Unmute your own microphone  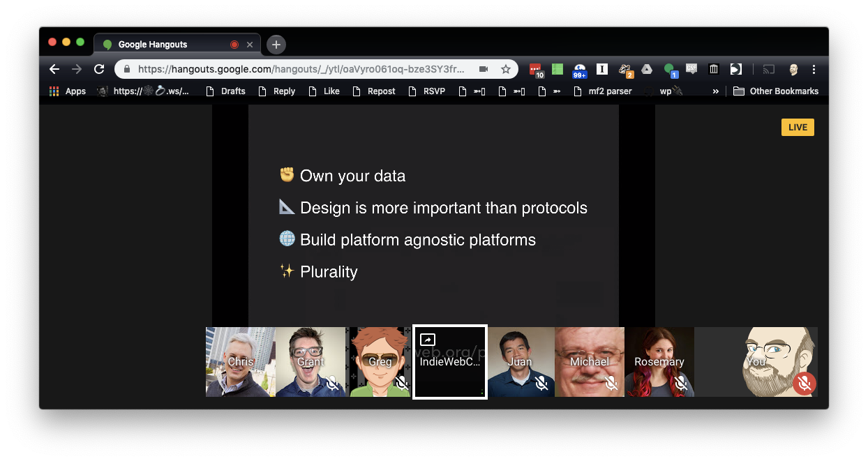804,384
